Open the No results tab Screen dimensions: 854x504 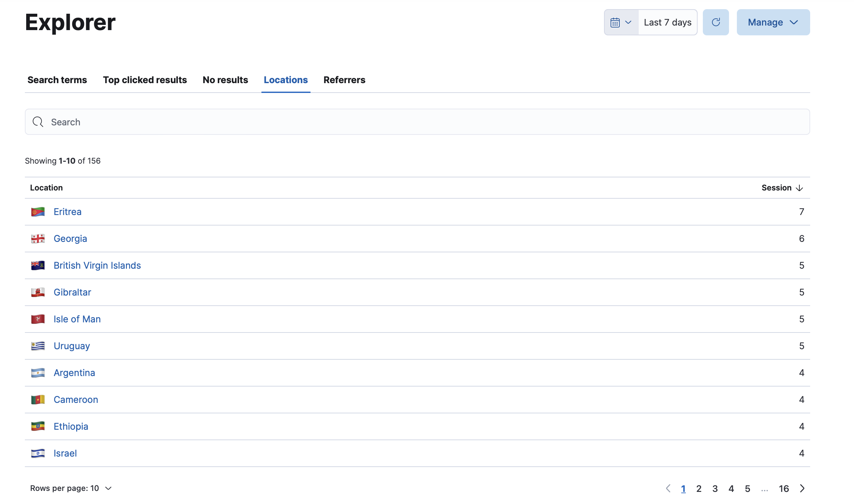click(x=225, y=80)
